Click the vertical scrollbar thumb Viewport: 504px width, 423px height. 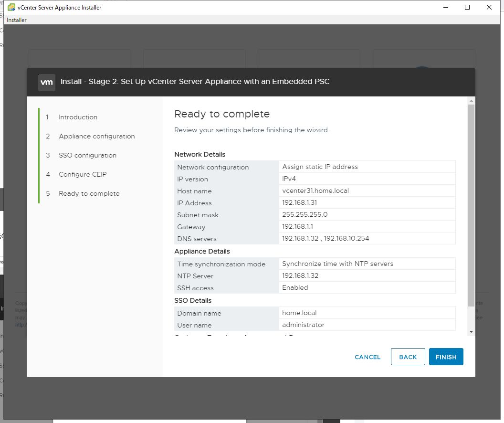[471, 205]
